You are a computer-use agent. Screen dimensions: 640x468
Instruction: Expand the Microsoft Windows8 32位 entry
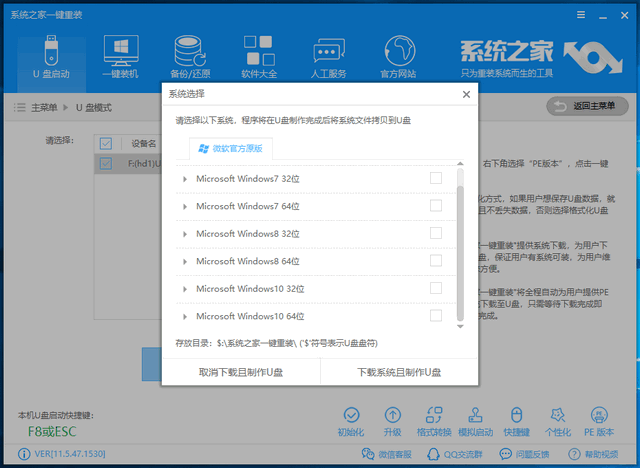(x=185, y=234)
